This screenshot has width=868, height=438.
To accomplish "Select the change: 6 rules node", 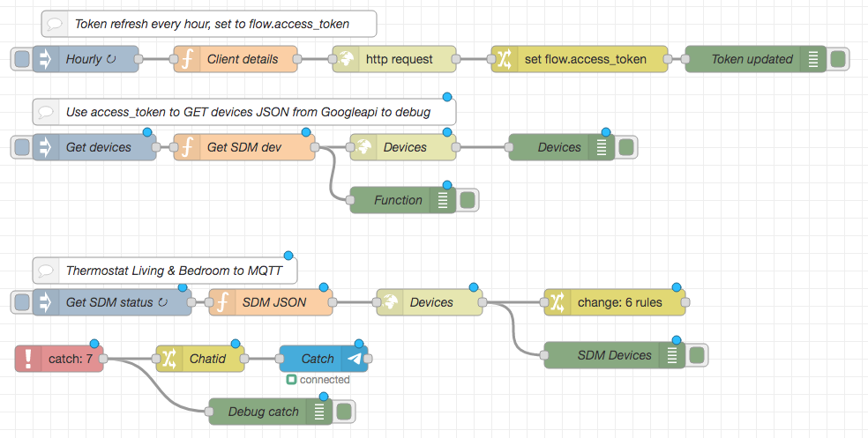I will (615, 302).
